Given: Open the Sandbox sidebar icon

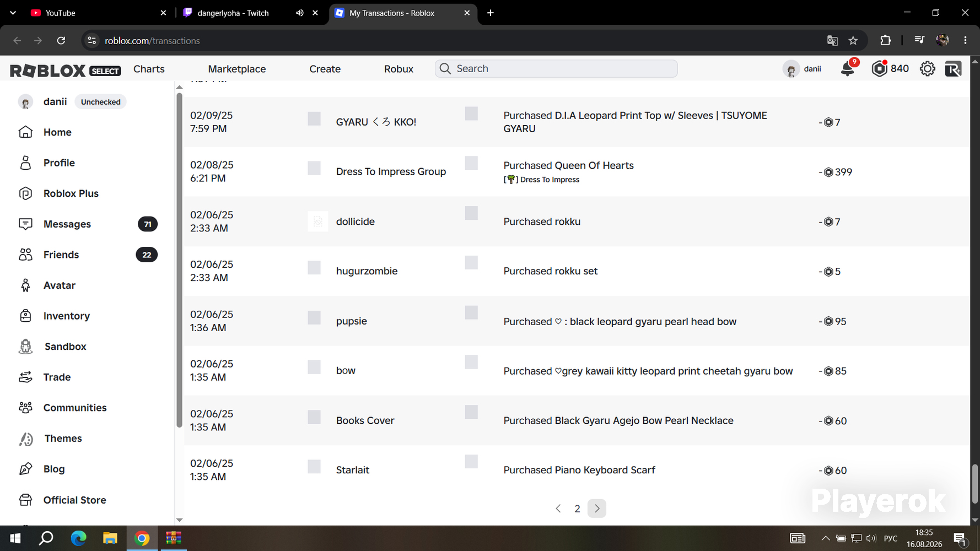Looking at the screenshot, I should coord(25,347).
